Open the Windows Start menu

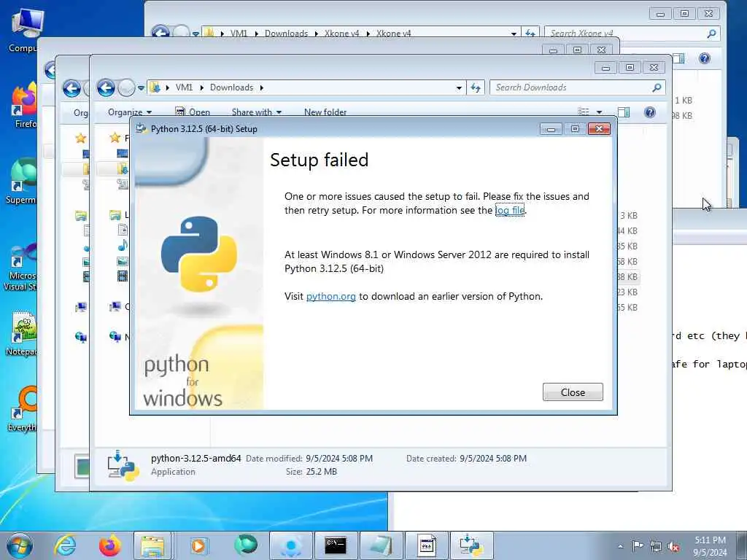pos(20,545)
